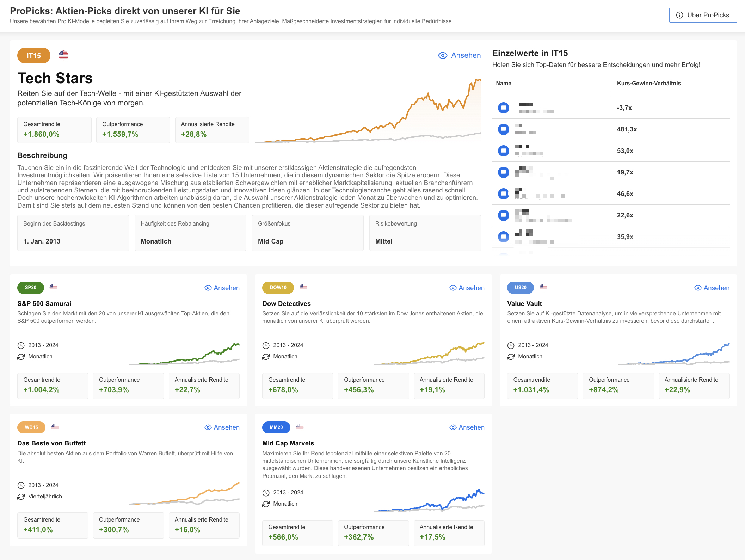Click the clock icon in S&P 500 Samurai card

tap(21, 345)
